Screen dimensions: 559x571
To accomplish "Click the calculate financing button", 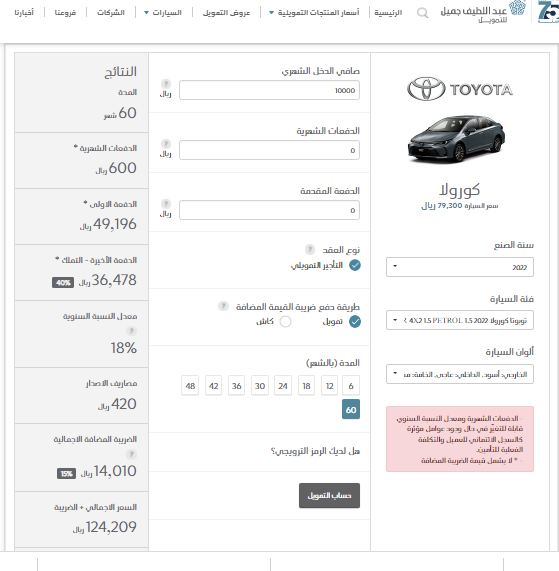I will pyautogui.click(x=329, y=495).
